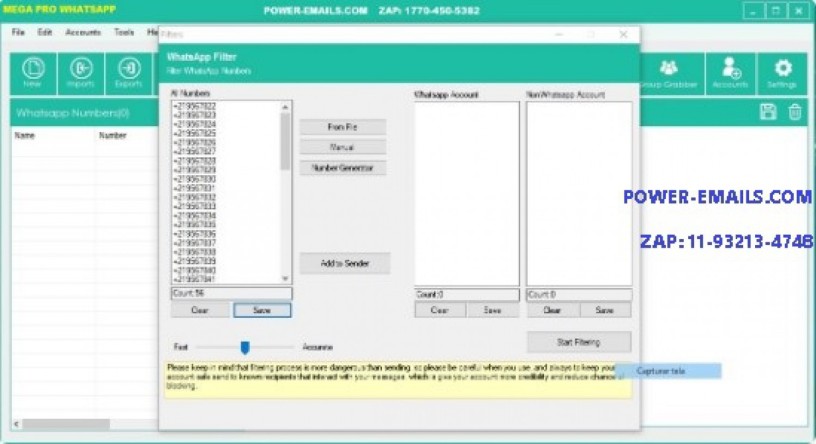Click main window scrollbar left arrow
816x444 pixels.
(17, 424)
